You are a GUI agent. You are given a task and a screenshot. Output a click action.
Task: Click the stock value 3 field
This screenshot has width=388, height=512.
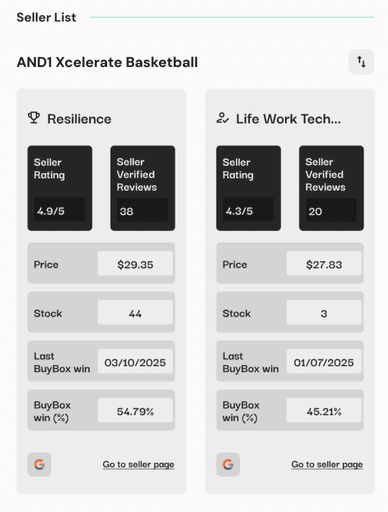(x=324, y=312)
